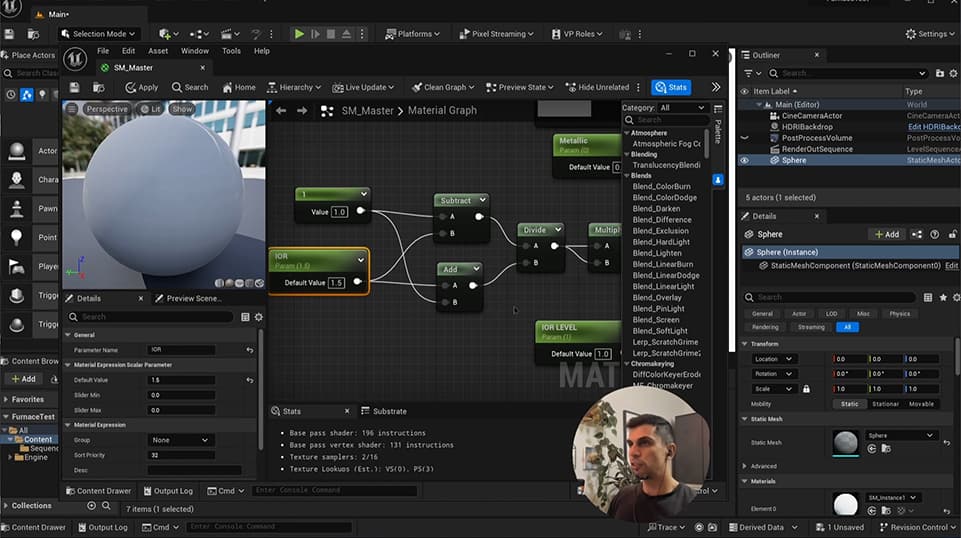Screen dimensions: 961x538
Task: Click the Lit view mode button
Action: [x=150, y=109]
